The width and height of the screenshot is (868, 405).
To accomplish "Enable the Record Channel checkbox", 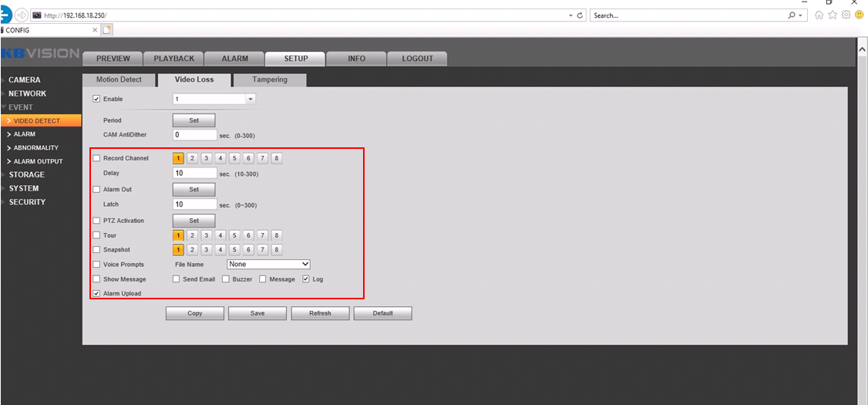I will click(x=96, y=158).
